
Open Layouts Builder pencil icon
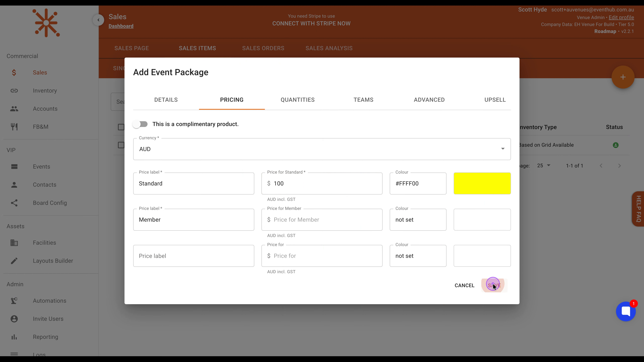(x=14, y=261)
